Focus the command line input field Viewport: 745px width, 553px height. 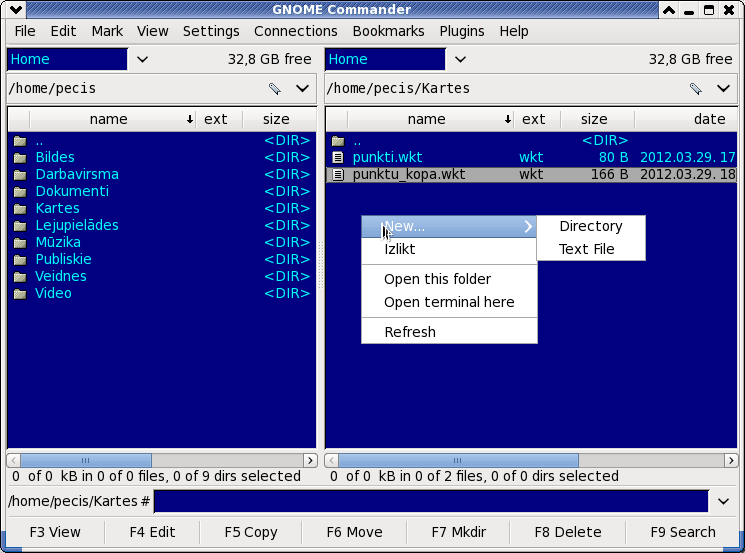click(431, 501)
